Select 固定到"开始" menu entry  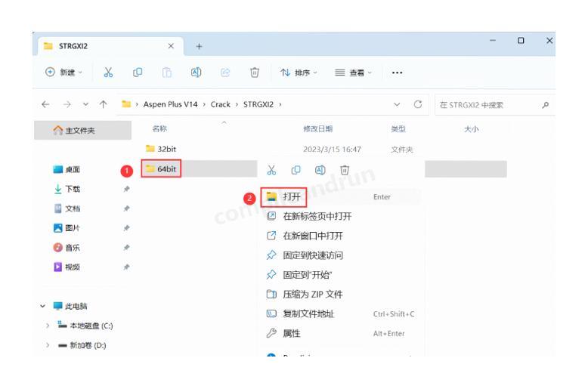342,275
